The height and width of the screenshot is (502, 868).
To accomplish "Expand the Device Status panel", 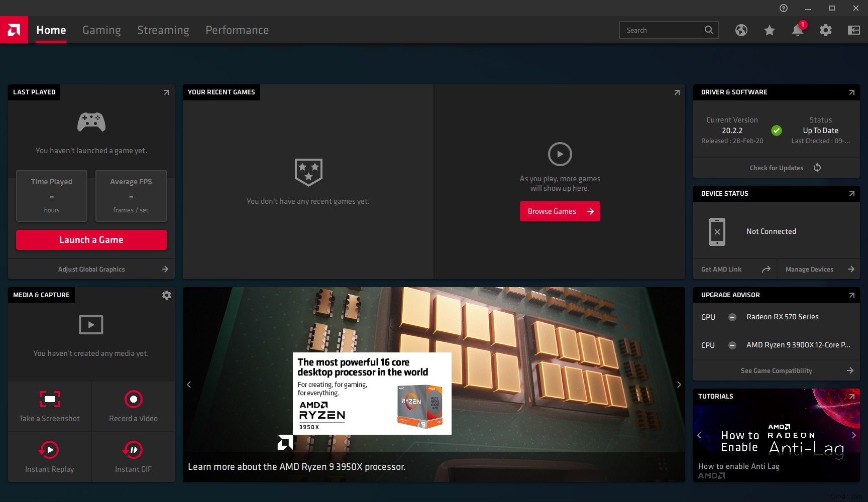I will [852, 194].
